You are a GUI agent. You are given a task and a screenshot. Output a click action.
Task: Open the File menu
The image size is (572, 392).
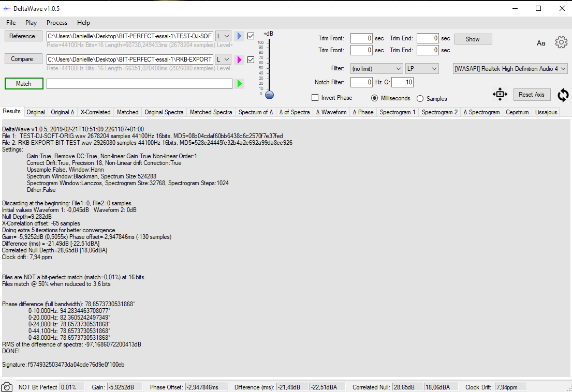(x=11, y=23)
